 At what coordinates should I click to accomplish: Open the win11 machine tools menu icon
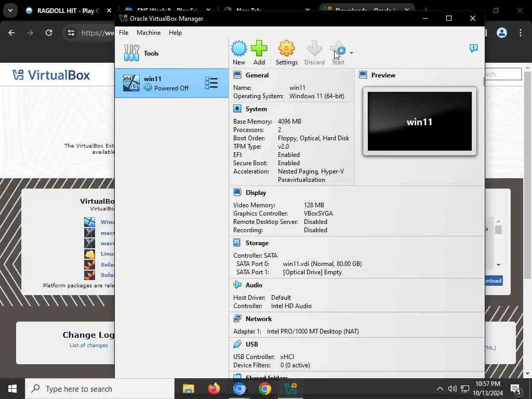(211, 83)
